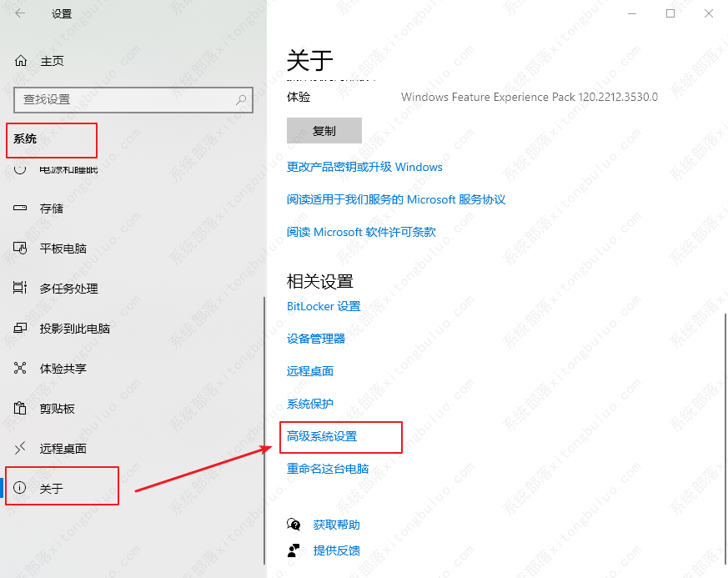Image resolution: width=728 pixels, height=578 pixels.
Task: Click the 体验共享 shared experiences icon
Action: point(21,369)
